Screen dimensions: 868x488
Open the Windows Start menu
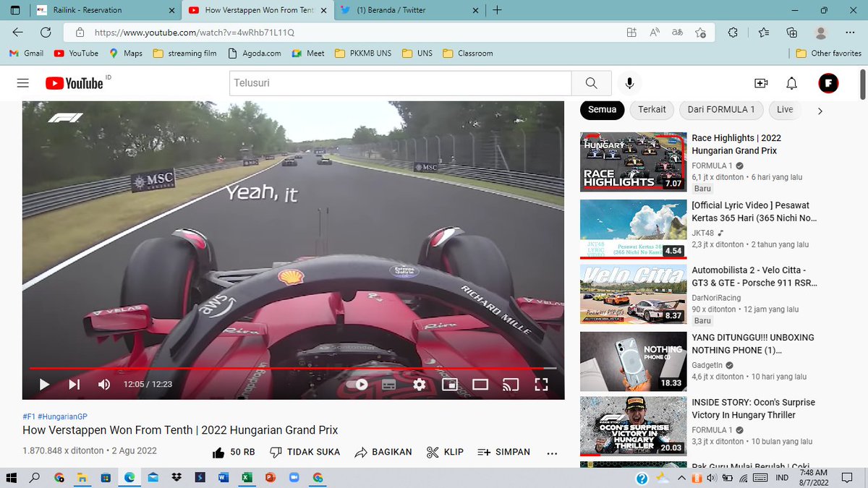click(11, 477)
